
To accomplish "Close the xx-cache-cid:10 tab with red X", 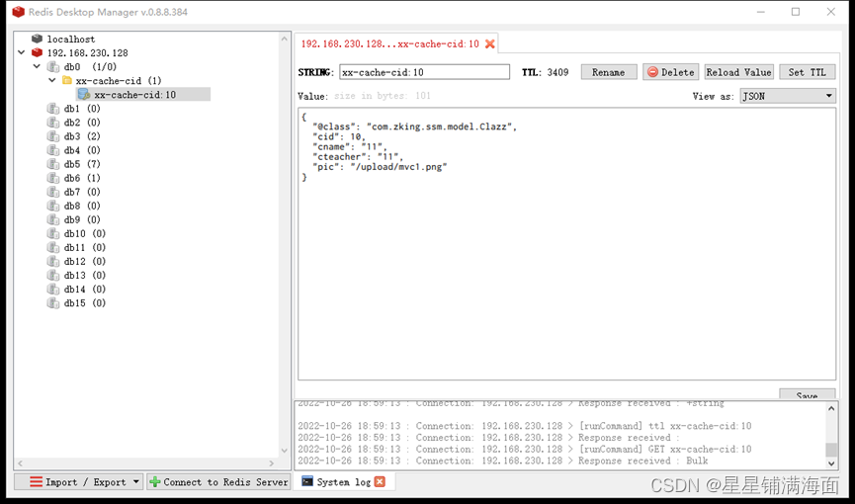I will pyautogui.click(x=490, y=44).
